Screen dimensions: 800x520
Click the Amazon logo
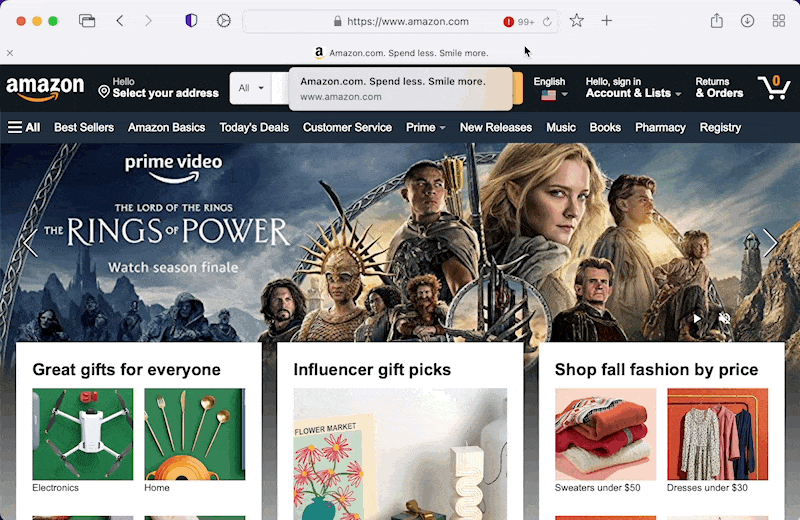[45, 88]
